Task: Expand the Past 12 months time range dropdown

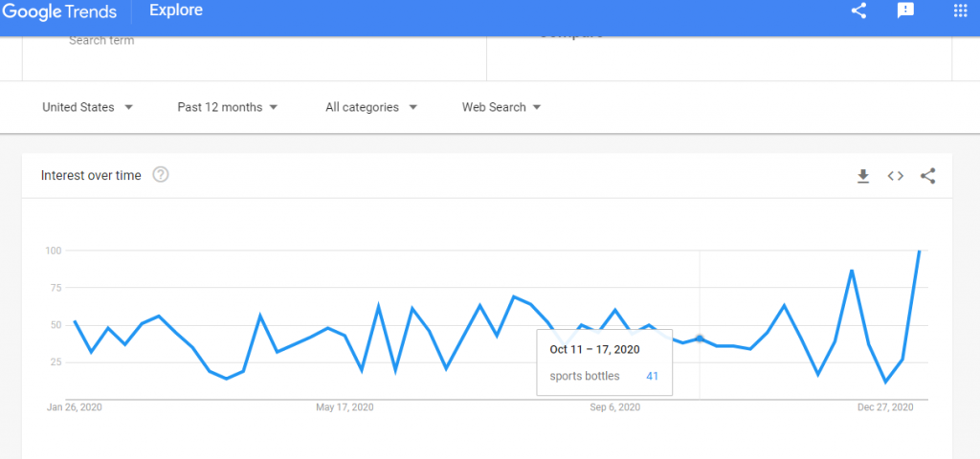Action: click(228, 107)
